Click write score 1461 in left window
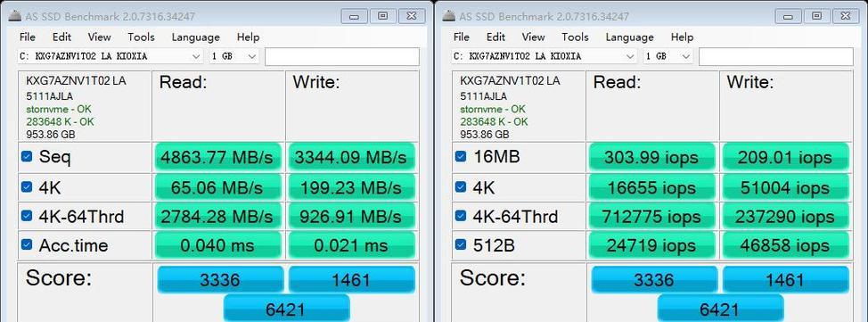Screen dimensions: 868x322 point(351,279)
